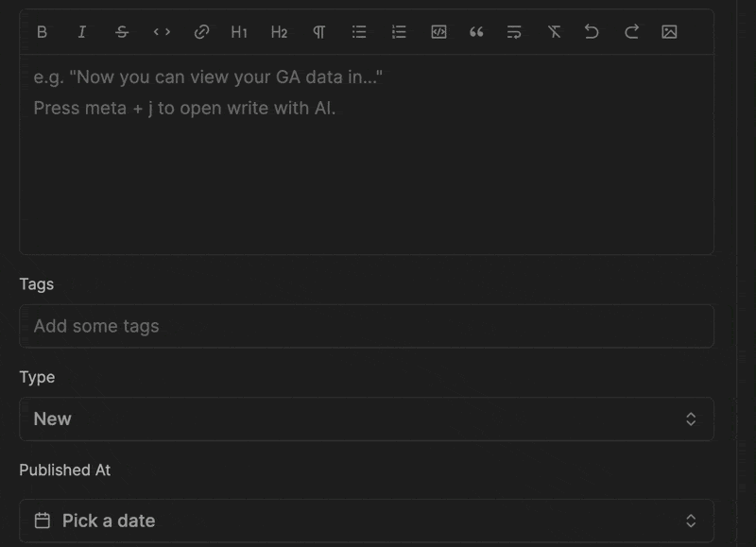Image resolution: width=756 pixels, height=547 pixels.
Task: Toggle italic text formatting
Action: 82,32
